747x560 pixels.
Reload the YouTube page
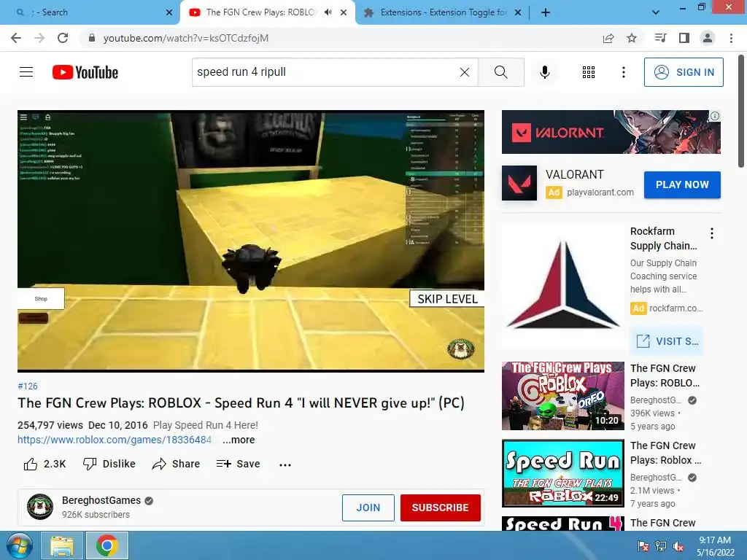pyautogui.click(x=63, y=38)
